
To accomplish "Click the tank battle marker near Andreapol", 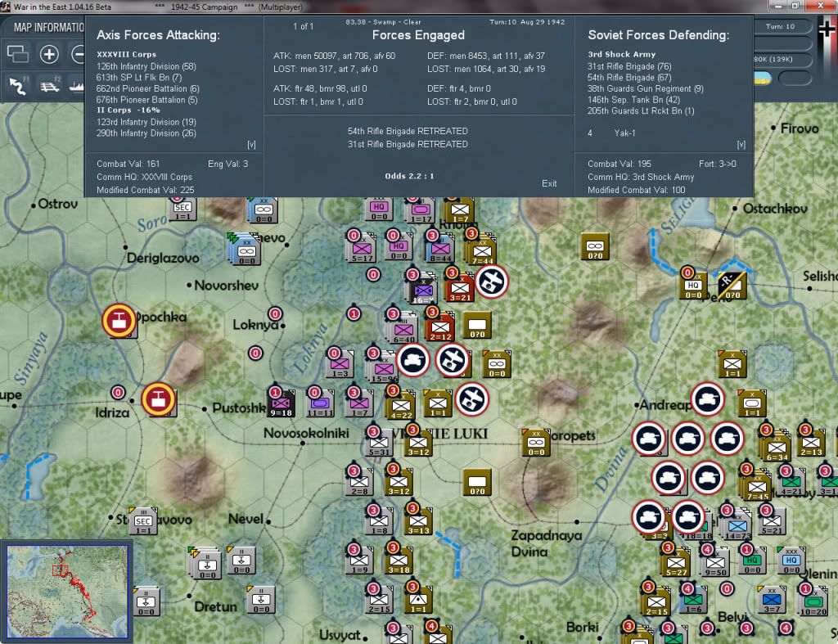I will (708, 399).
